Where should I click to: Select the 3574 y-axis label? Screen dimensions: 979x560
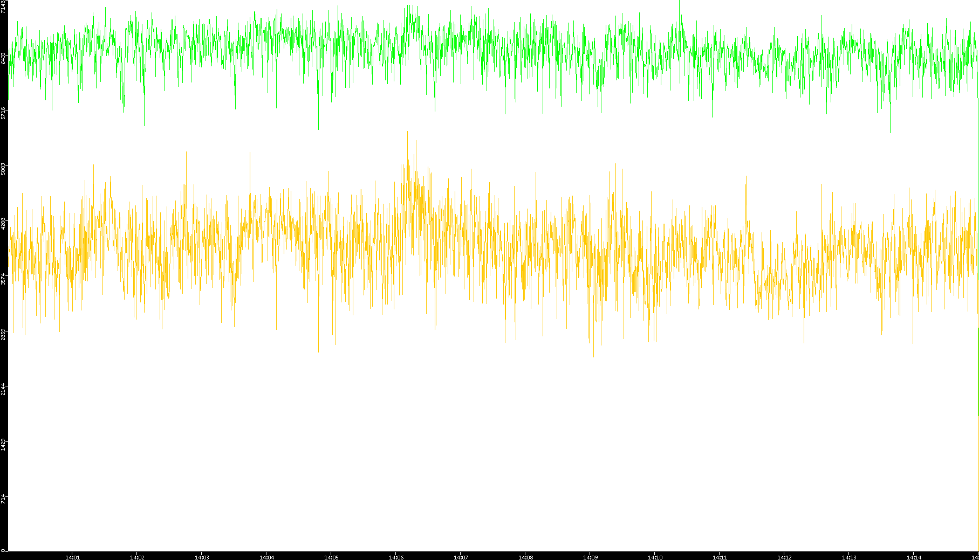pyautogui.click(x=4, y=279)
